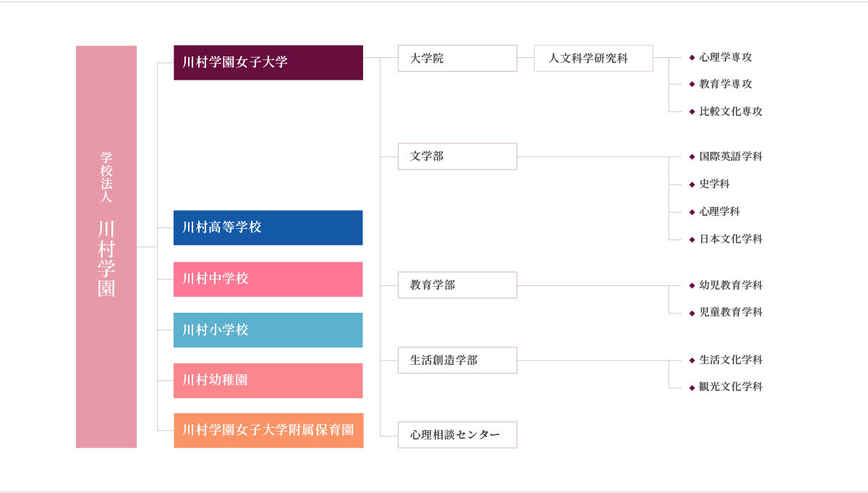Screen dimensions: 868x493
Task: Select the 観光文化学科 link
Action: [731, 387]
